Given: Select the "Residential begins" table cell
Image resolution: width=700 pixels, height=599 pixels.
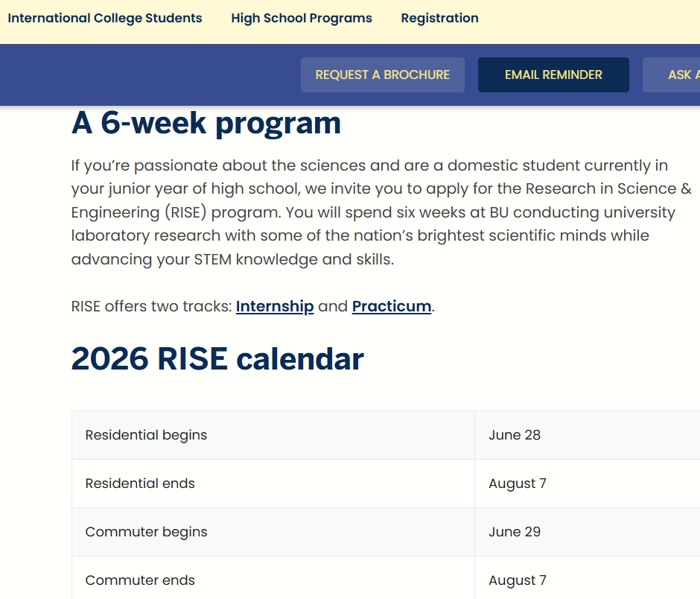Looking at the screenshot, I should click(x=146, y=435).
